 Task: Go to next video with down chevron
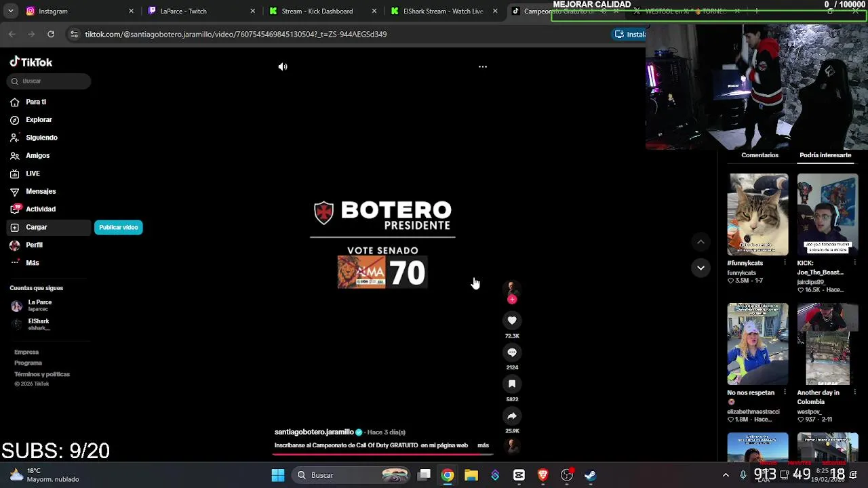point(701,268)
